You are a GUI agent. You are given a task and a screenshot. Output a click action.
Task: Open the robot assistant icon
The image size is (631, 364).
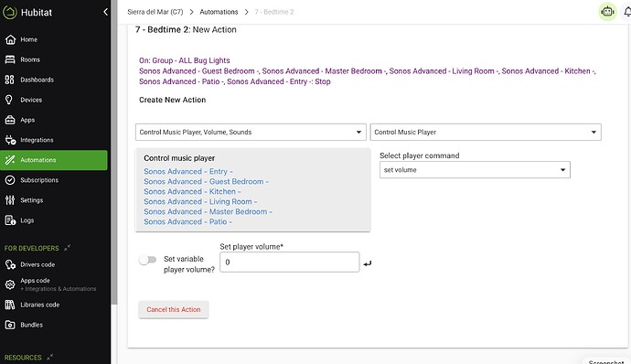point(607,12)
